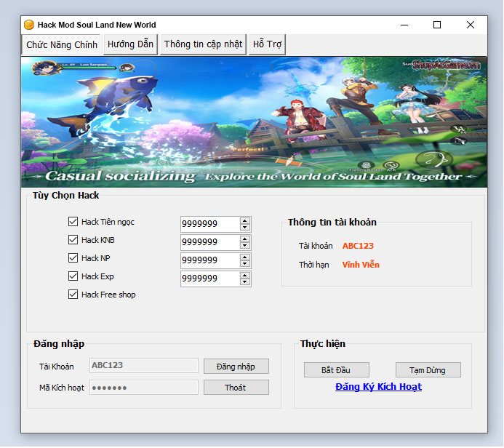Screen dimensions: 504x448
Task: Open the Thông tin cập nhật tab
Action: 203,44
